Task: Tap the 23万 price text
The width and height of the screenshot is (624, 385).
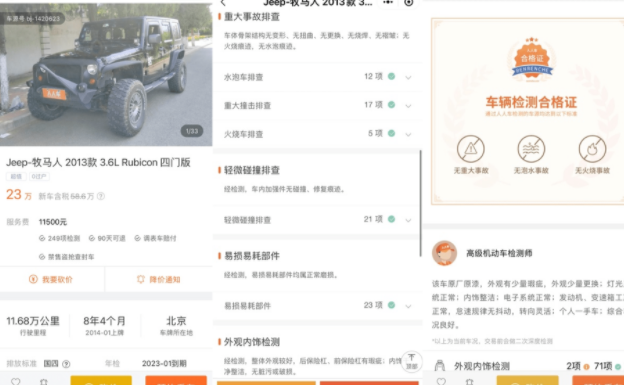Action: coord(19,195)
